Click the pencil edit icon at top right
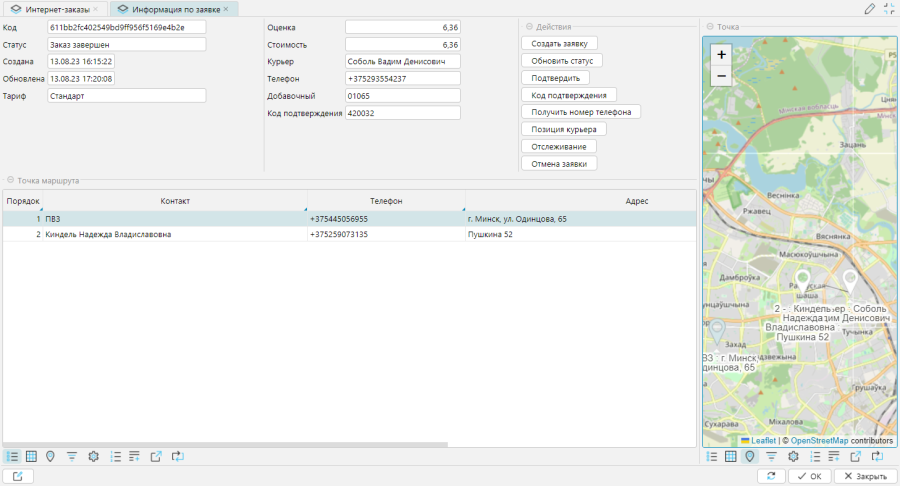 pyautogui.click(x=870, y=9)
